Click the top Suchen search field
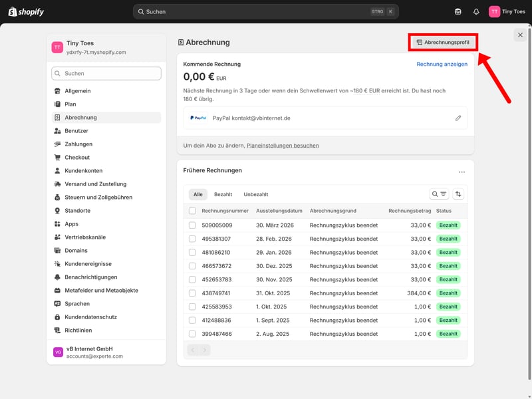532x399 pixels. pyautogui.click(x=266, y=11)
